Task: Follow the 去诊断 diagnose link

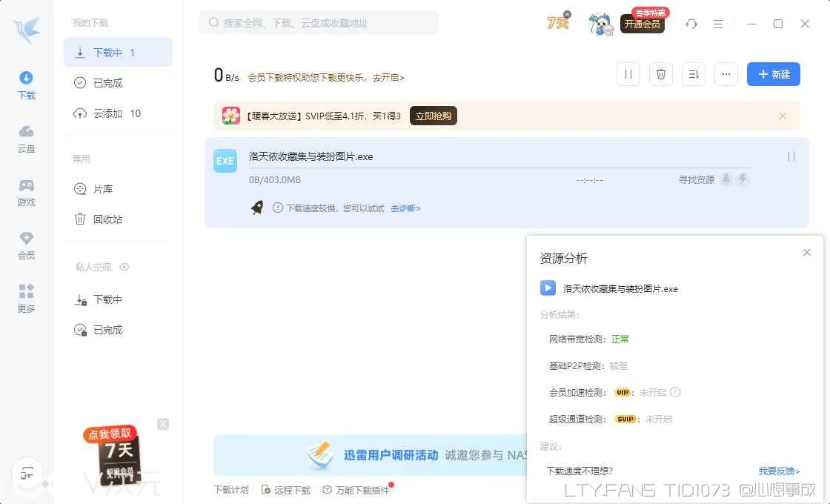Action: click(405, 208)
